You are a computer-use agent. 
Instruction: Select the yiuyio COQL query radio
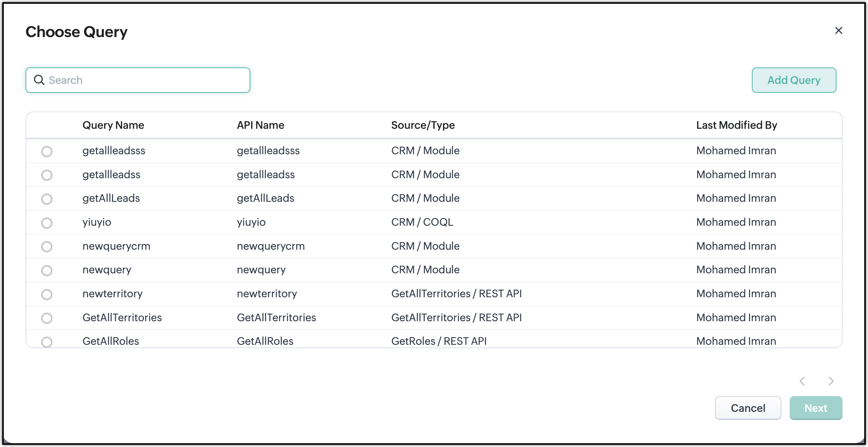pos(47,223)
